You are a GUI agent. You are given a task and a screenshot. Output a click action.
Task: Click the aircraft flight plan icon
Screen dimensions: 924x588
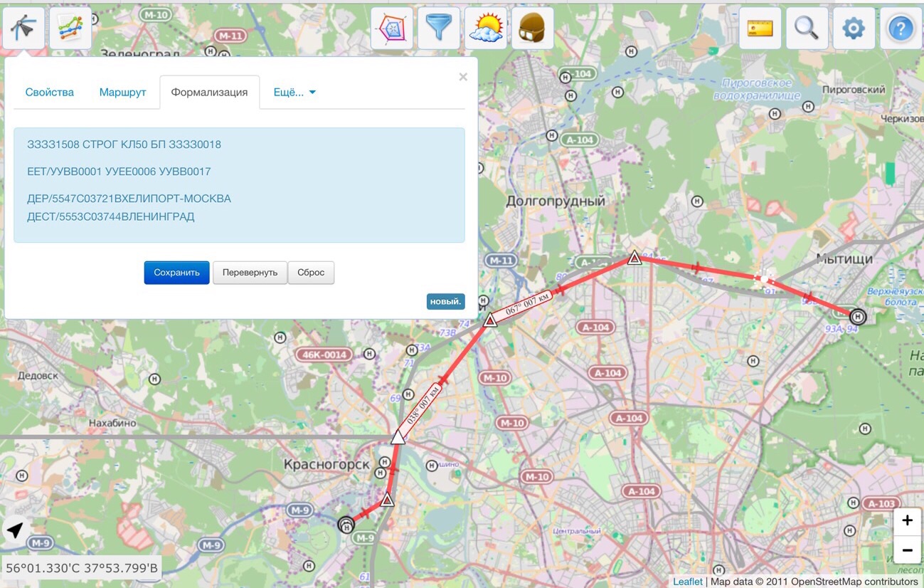23,28
